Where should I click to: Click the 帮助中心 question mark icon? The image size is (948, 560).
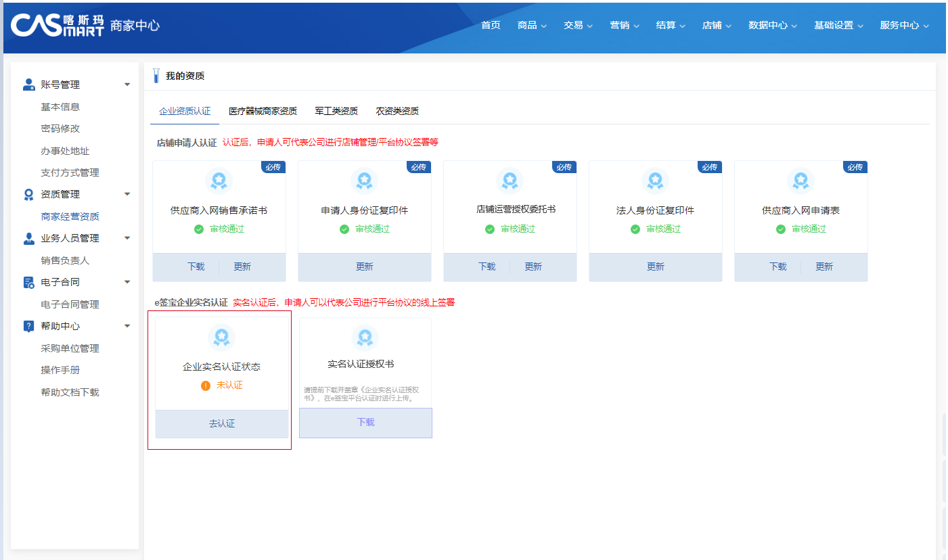click(28, 326)
